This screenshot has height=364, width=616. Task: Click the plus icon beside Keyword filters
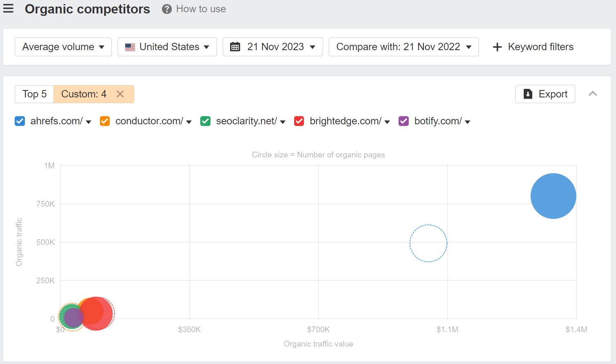point(497,47)
